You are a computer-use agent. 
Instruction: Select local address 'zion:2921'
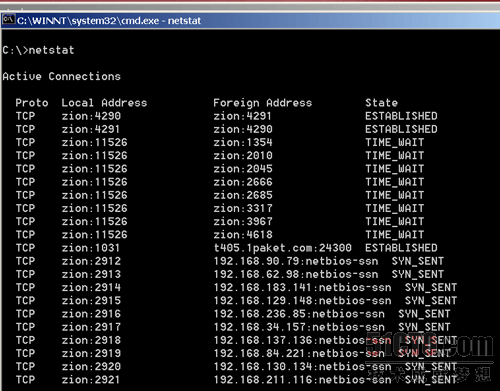pyautogui.click(x=90, y=380)
